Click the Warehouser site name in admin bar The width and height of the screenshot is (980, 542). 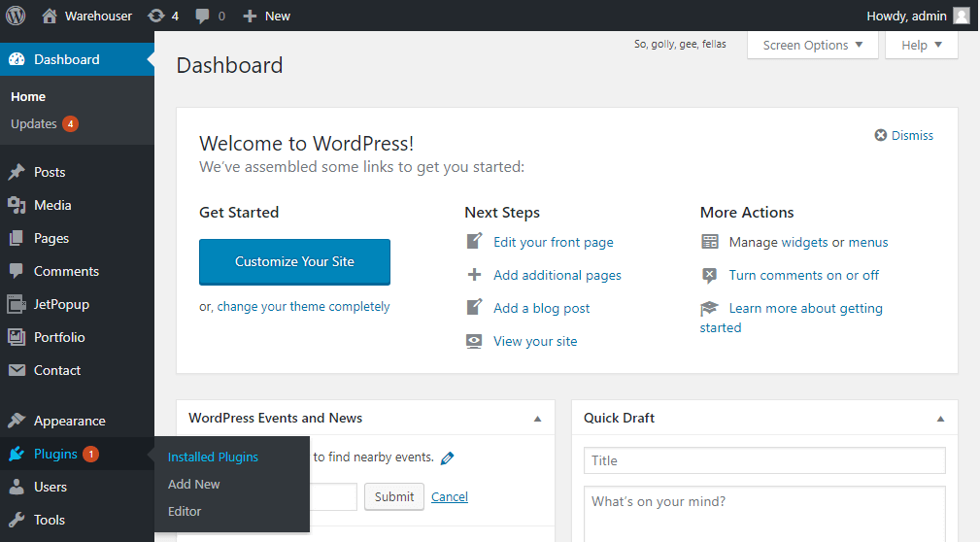[98, 17]
